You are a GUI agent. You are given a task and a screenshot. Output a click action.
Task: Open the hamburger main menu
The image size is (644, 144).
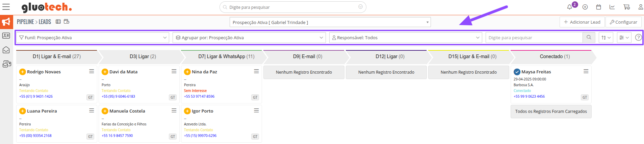[6, 7]
